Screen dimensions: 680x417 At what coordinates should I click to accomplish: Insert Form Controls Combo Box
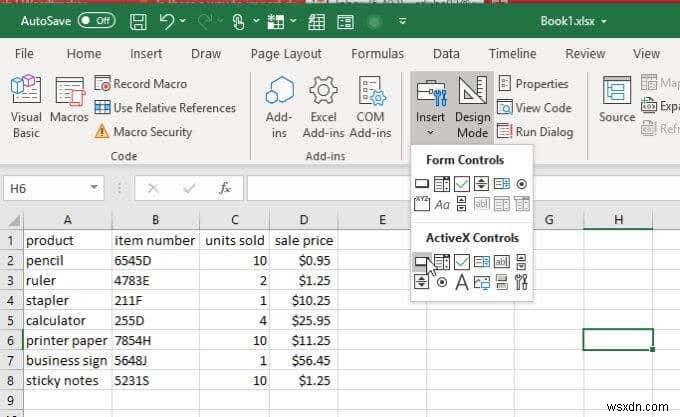point(442,184)
